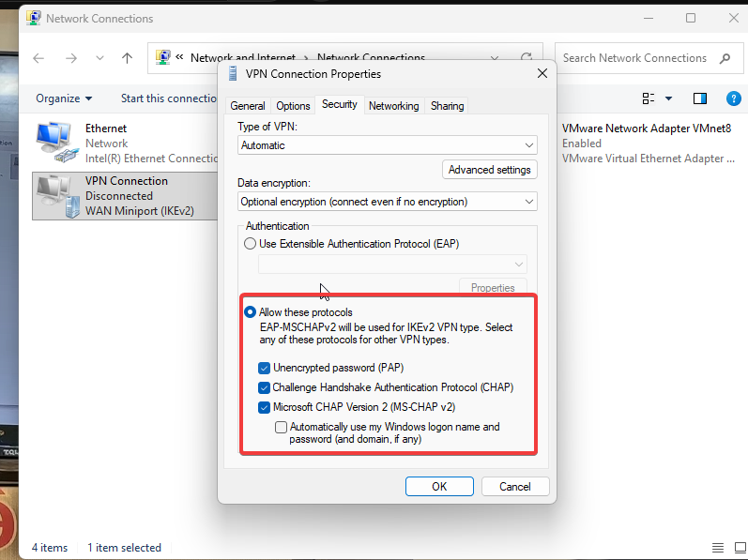Image resolution: width=748 pixels, height=560 pixels.
Task: Click the VPN Connection Properties dialog title icon
Action: [x=233, y=74]
